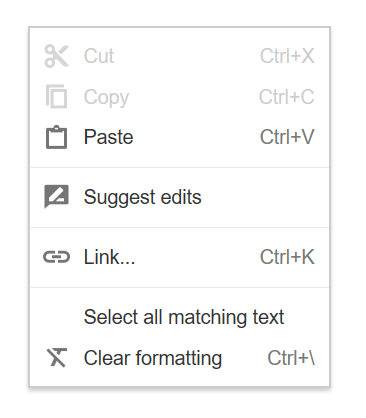Select the Paste menu entry
Viewport: 366px width, 418px height.
(x=180, y=137)
